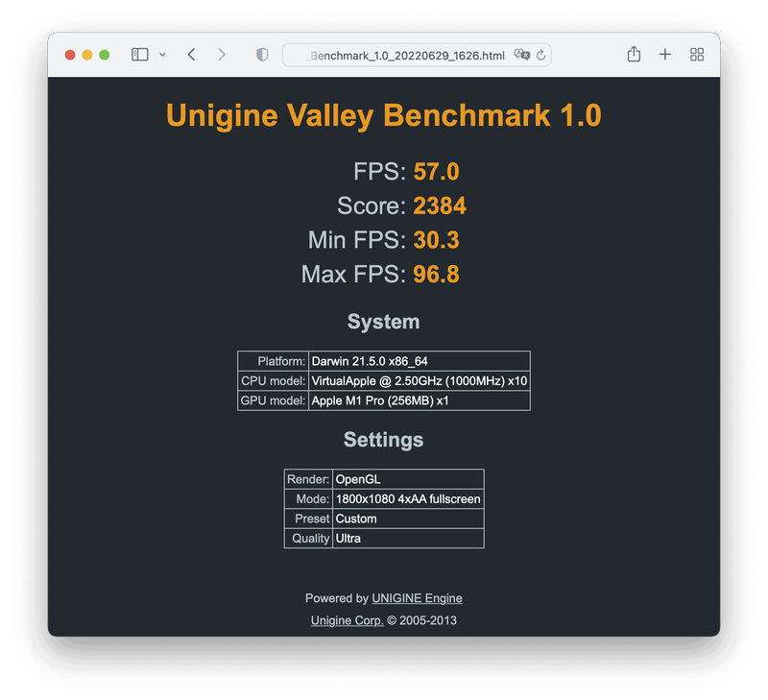
Task: Open the Share menu
Action: point(634,55)
